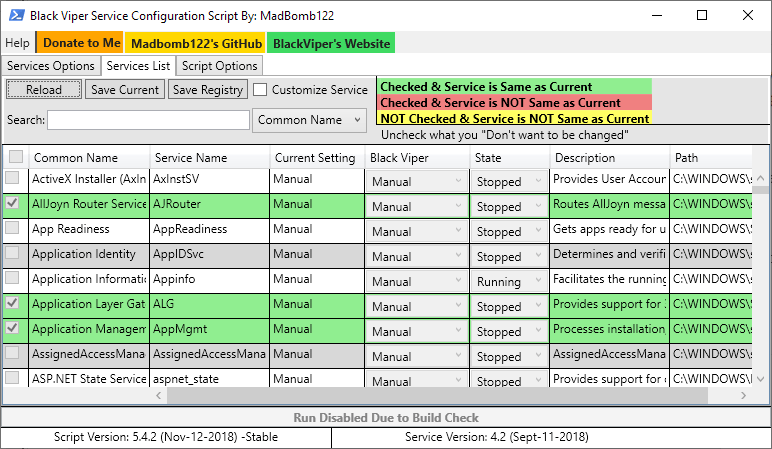
Task: Click the vertical scrollbar up arrow
Action: (x=760, y=176)
